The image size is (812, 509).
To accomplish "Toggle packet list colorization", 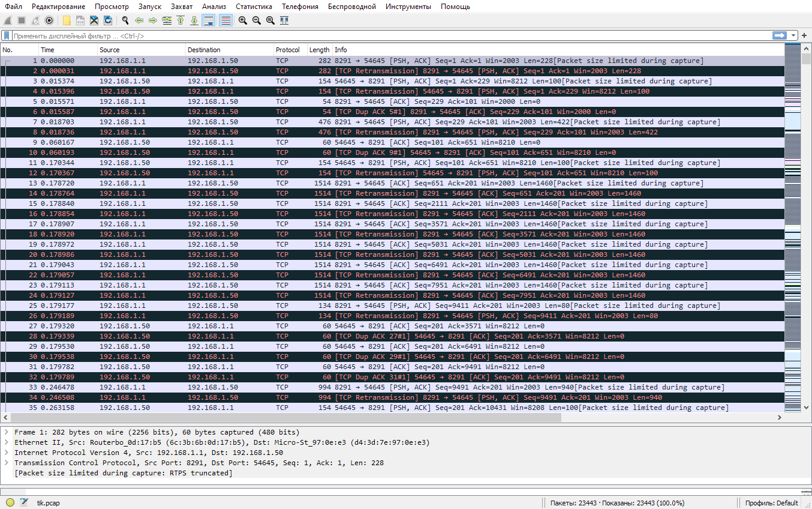I will tap(225, 20).
